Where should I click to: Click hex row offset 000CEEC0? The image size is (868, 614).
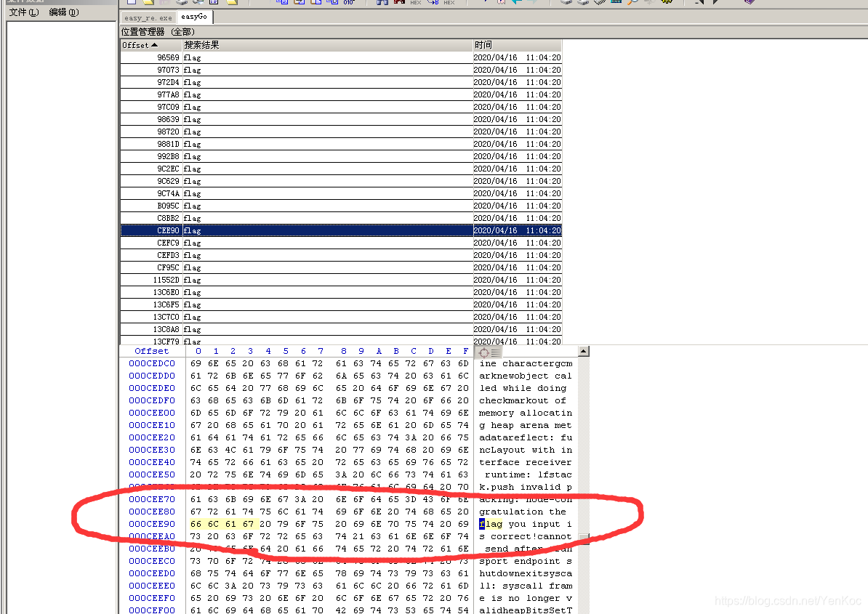pos(152,562)
